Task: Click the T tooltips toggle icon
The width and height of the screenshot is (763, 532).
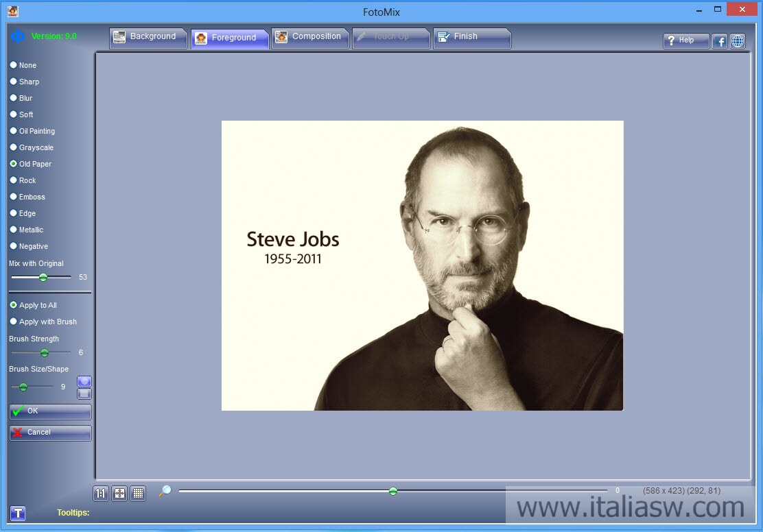Action: (x=18, y=513)
